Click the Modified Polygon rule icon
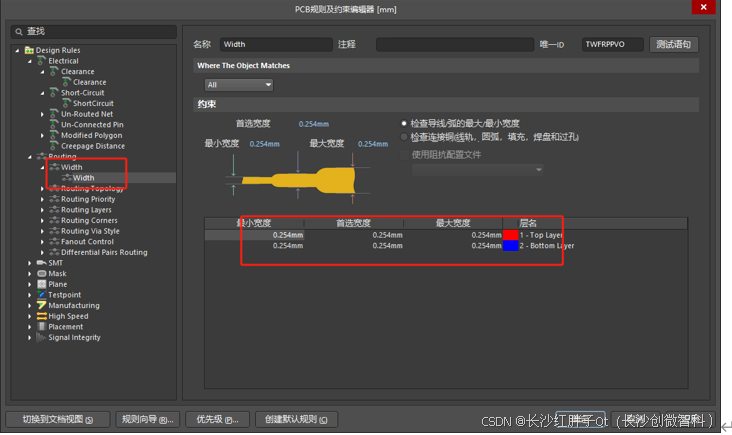 (54, 135)
